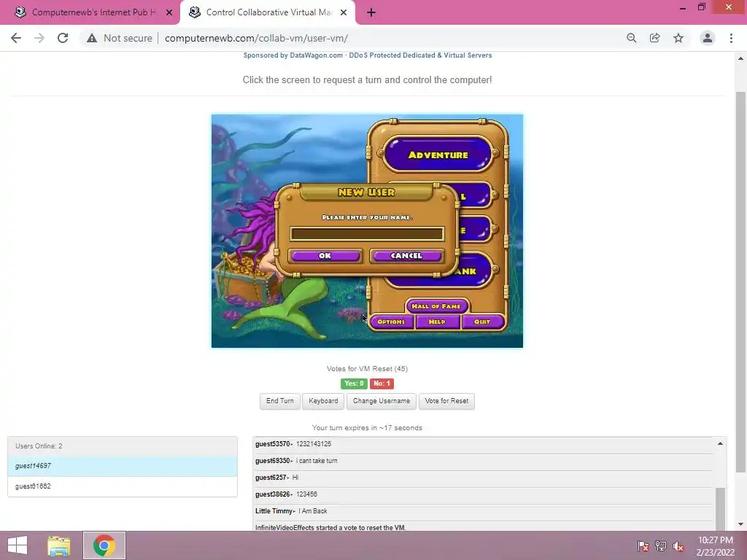Open Hall of Fame in the game
Image resolution: width=747 pixels, height=560 pixels.
pos(436,306)
